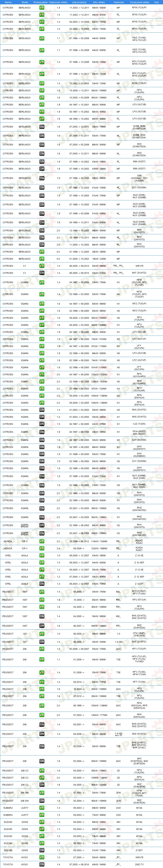Click petrol icon in OPEL AGILA Z 12 XE row
The width and height of the screenshot is (163, 868).
[x=42, y=569]
